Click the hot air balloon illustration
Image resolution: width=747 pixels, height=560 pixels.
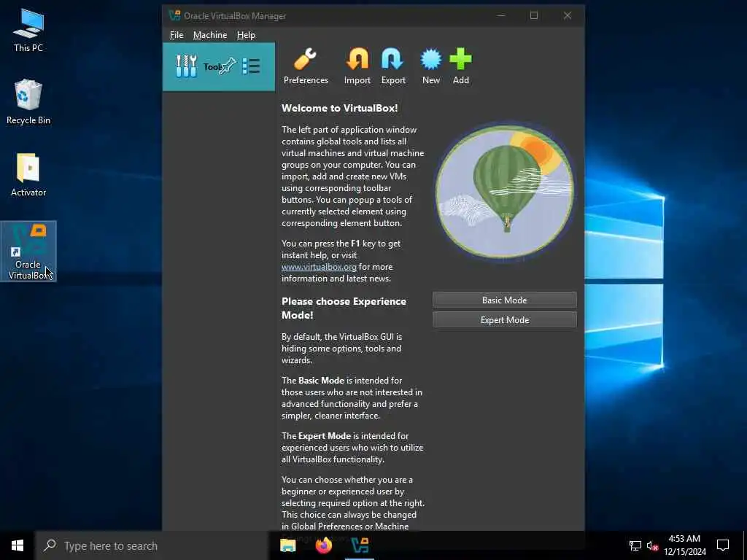pyautogui.click(x=505, y=190)
